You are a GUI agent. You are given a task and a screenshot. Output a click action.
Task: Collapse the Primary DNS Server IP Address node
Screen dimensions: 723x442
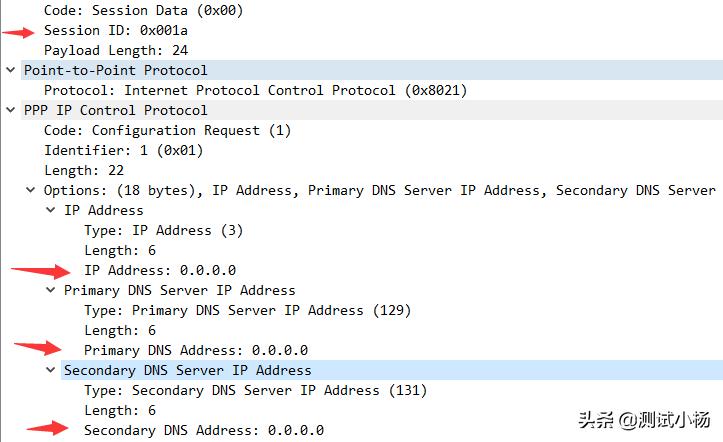click(x=51, y=290)
